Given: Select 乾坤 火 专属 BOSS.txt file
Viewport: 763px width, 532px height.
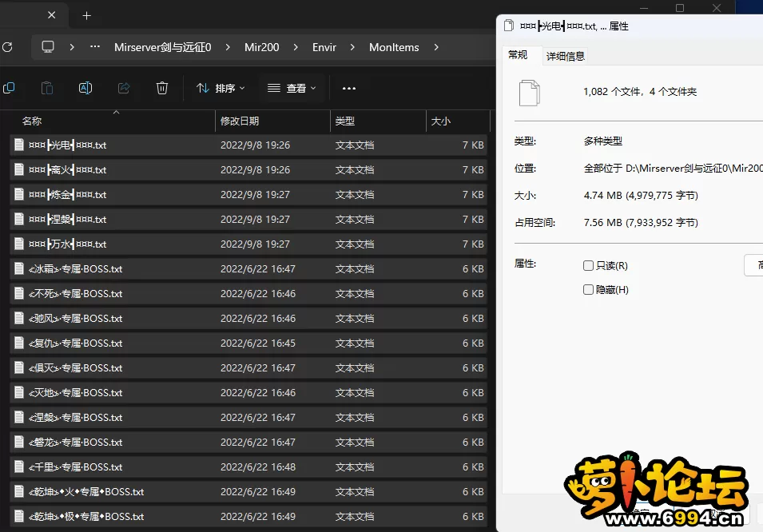Looking at the screenshot, I should click(x=248, y=491).
